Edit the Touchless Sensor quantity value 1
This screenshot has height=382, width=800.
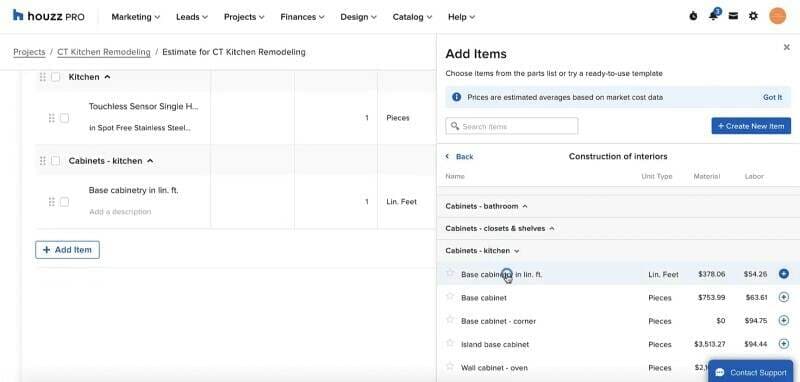coord(366,118)
